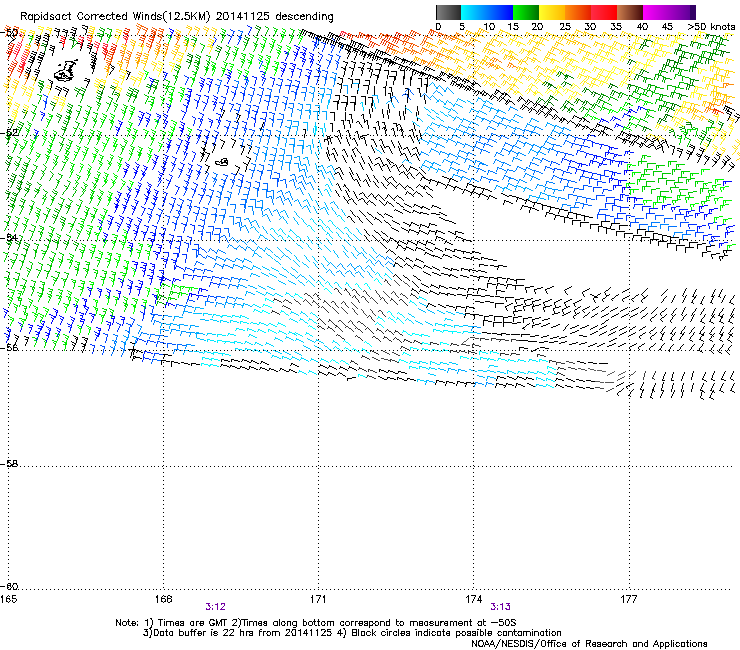Click the NOAA/NESDIS credit line
This screenshot has height=650, width=740.
click(x=589, y=644)
